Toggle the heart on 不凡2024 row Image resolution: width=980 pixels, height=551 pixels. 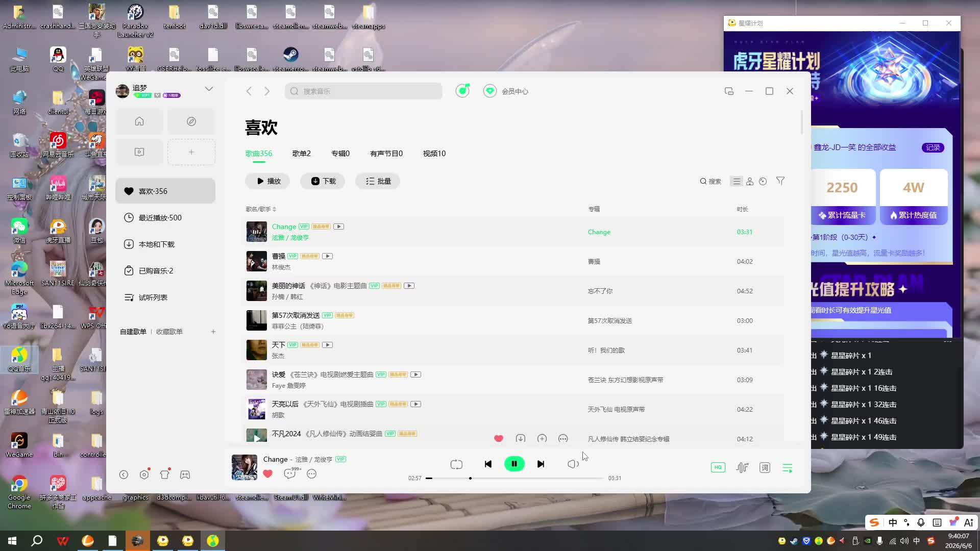[x=499, y=438]
